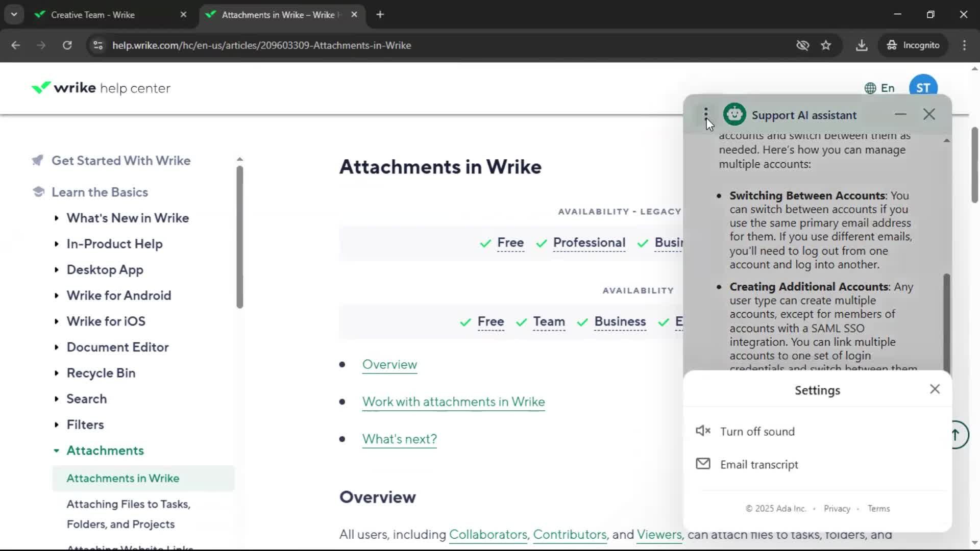The height and width of the screenshot is (551, 980).
Task: Switch to Attachments in Wrike browser tab
Action: pos(281,15)
